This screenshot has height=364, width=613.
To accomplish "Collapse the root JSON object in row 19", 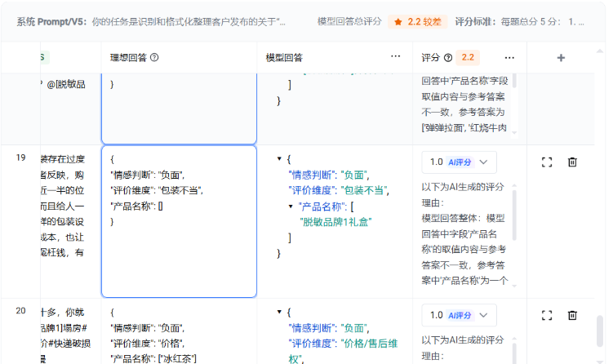I will click(280, 158).
